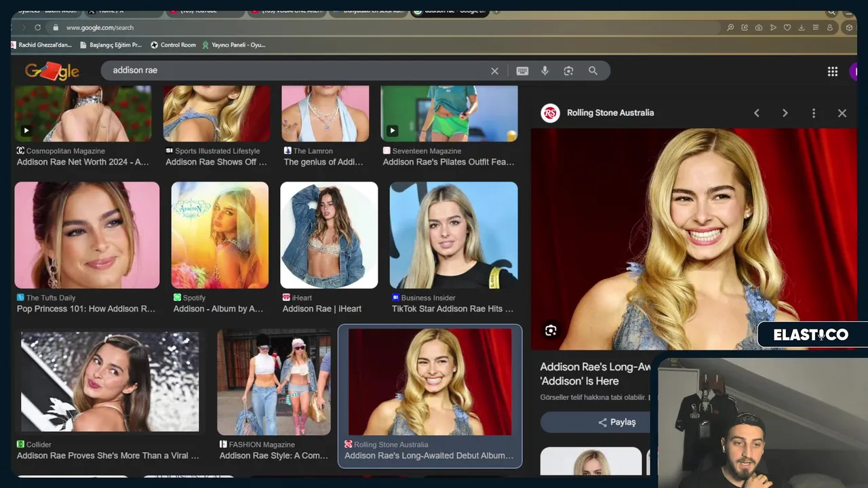This screenshot has height=488, width=868.
Task: Click 'Addison Rae | iHeart' caption
Action: (x=322, y=308)
